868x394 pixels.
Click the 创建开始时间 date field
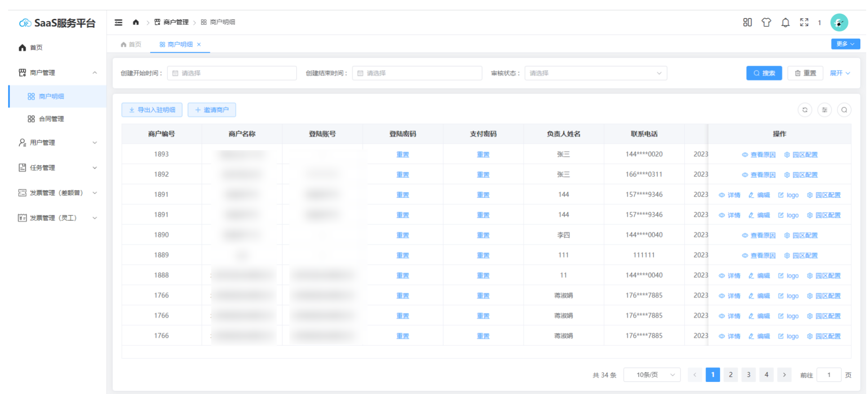tap(232, 73)
